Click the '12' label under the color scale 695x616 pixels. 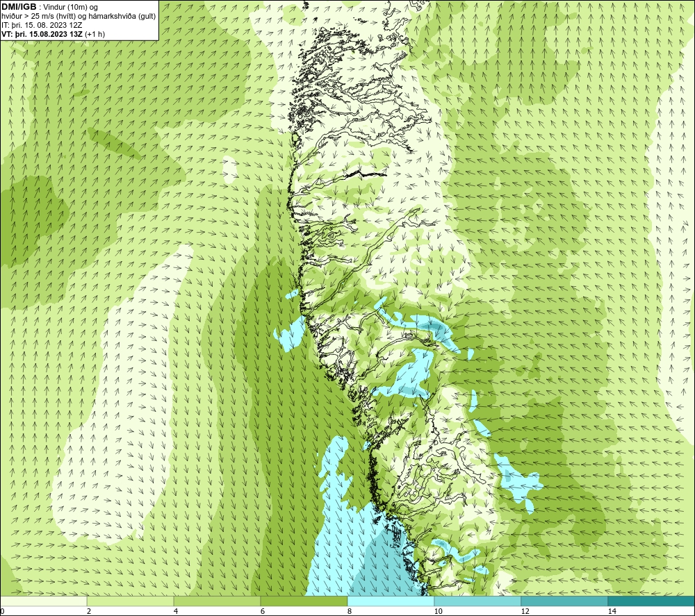tap(525, 611)
